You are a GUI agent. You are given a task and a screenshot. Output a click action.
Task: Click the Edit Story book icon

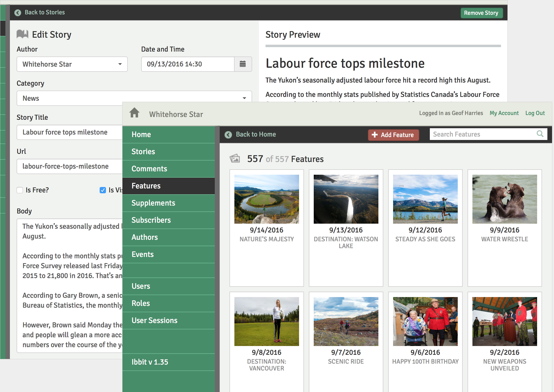pyautogui.click(x=23, y=34)
